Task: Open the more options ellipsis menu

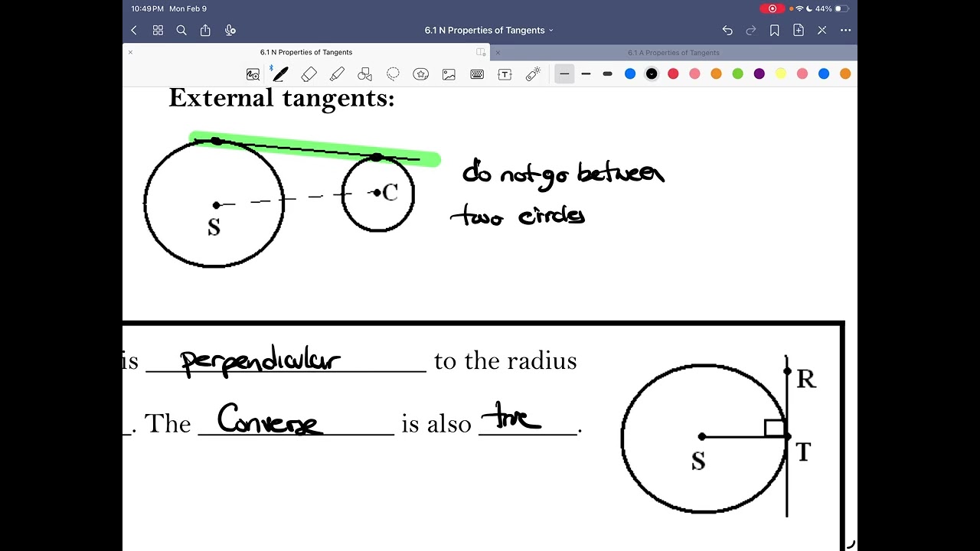Action: 845,31
